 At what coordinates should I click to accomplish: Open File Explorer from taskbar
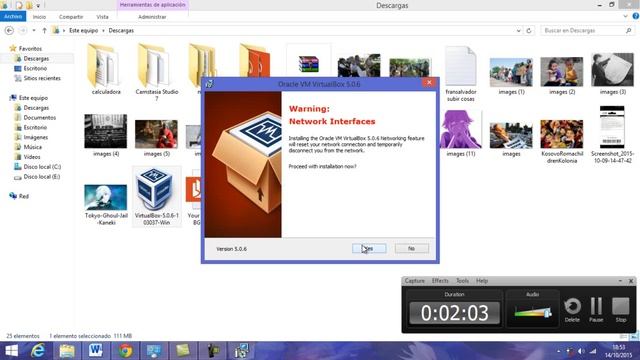67,351
